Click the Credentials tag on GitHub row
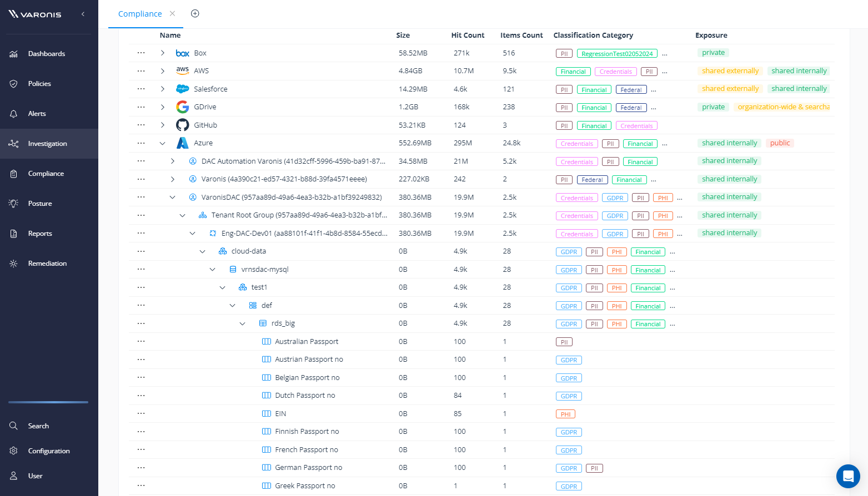Image resolution: width=868 pixels, height=496 pixels. [x=636, y=126]
